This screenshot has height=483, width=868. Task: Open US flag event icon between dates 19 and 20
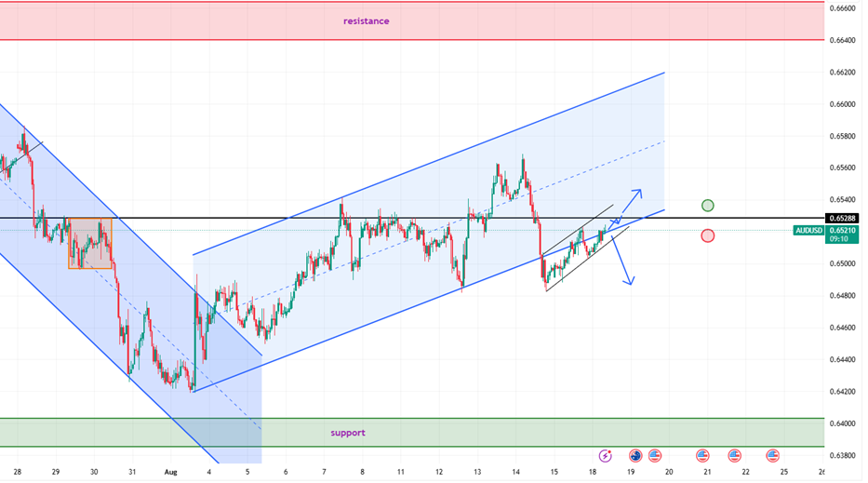(655, 456)
